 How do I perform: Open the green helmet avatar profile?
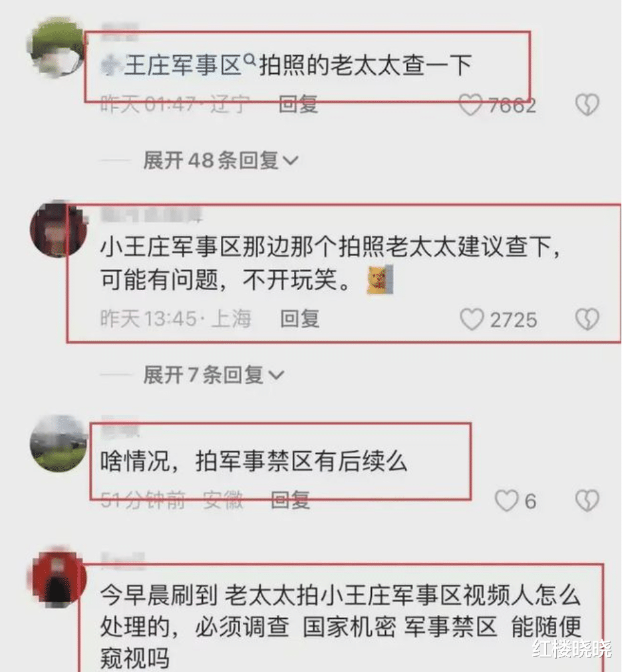point(57,47)
